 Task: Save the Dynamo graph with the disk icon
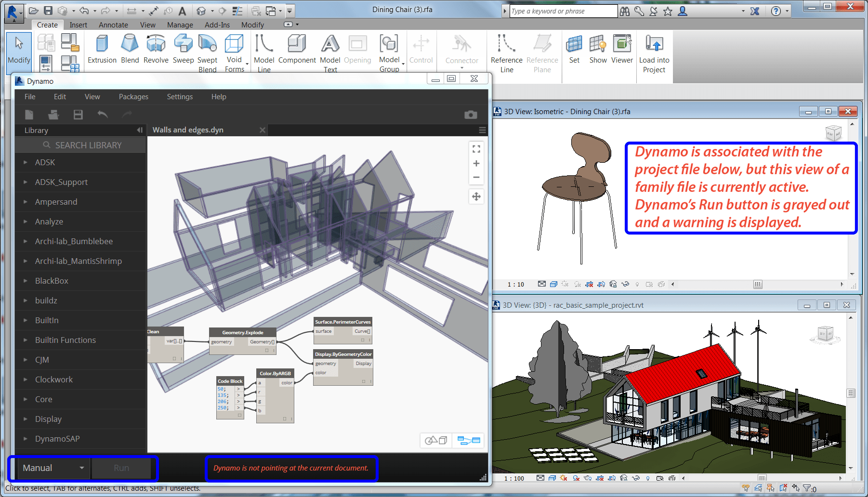(78, 114)
